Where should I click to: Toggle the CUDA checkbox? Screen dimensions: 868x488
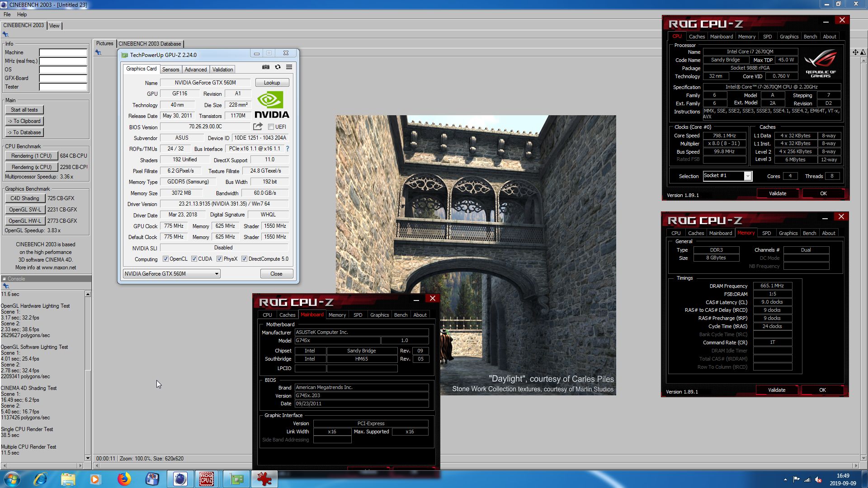pyautogui.click(x=194, y=259)
